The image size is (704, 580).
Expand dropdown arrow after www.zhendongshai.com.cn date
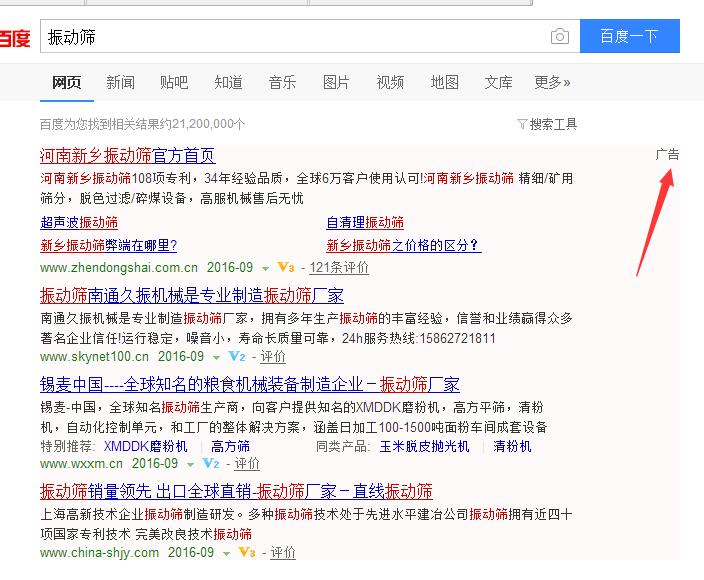(265, 268)
